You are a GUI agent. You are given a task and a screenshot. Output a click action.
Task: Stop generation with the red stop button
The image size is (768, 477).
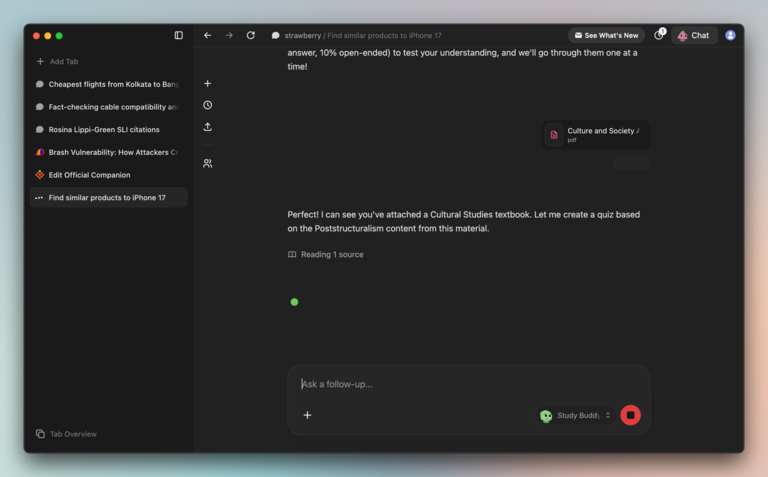tap(630, 415)
